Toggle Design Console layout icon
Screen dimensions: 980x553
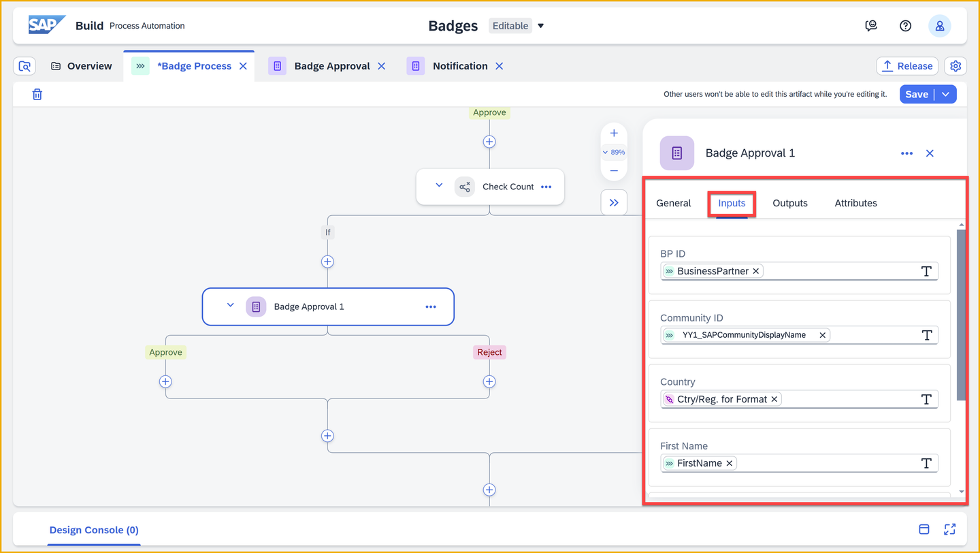pos(924,529)
